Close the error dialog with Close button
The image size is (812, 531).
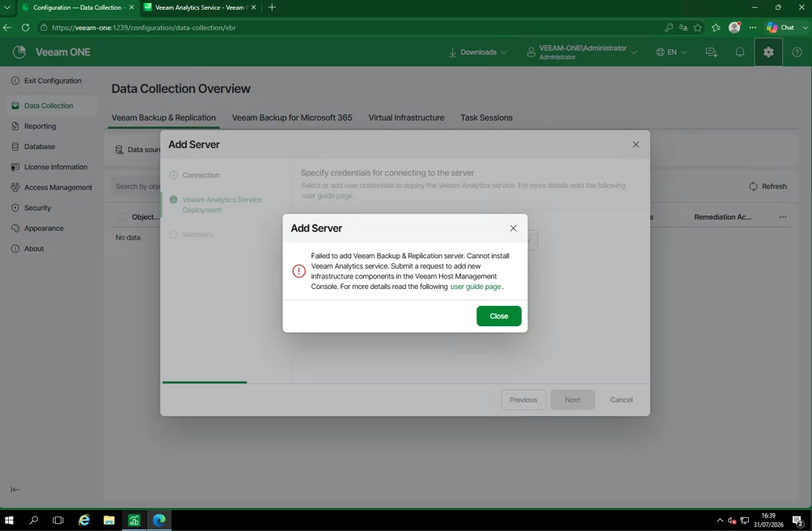tap(499, 316)
